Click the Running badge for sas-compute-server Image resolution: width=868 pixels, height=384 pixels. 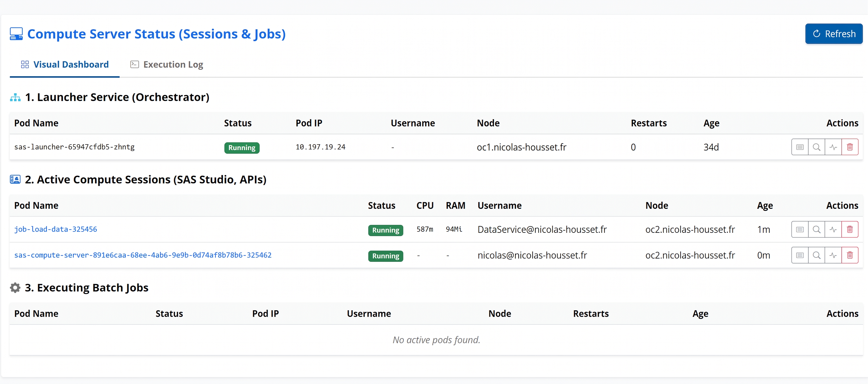point(385,256)
